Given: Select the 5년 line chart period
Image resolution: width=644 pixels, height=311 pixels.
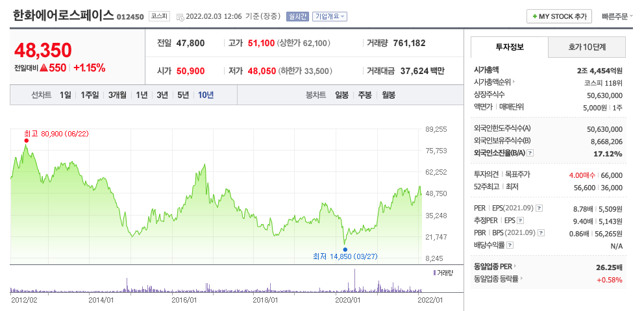Looking at the screenshot, I should (183, 95).
